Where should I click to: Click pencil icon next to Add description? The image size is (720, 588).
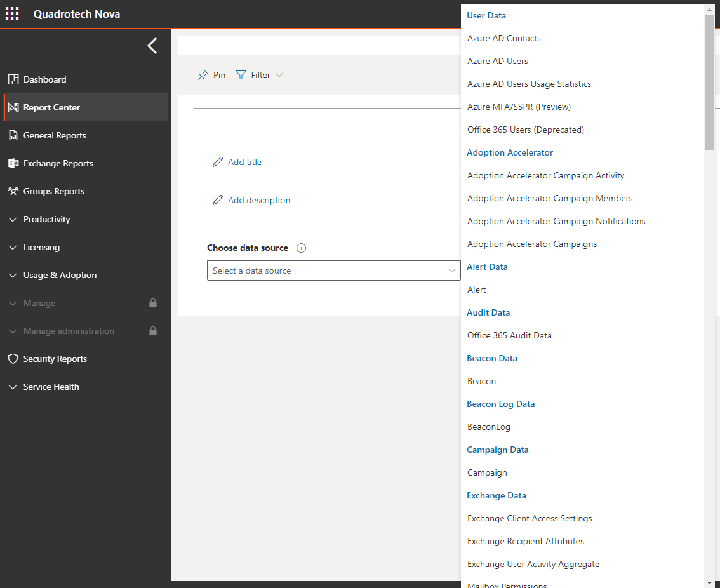tap(218, 200)
